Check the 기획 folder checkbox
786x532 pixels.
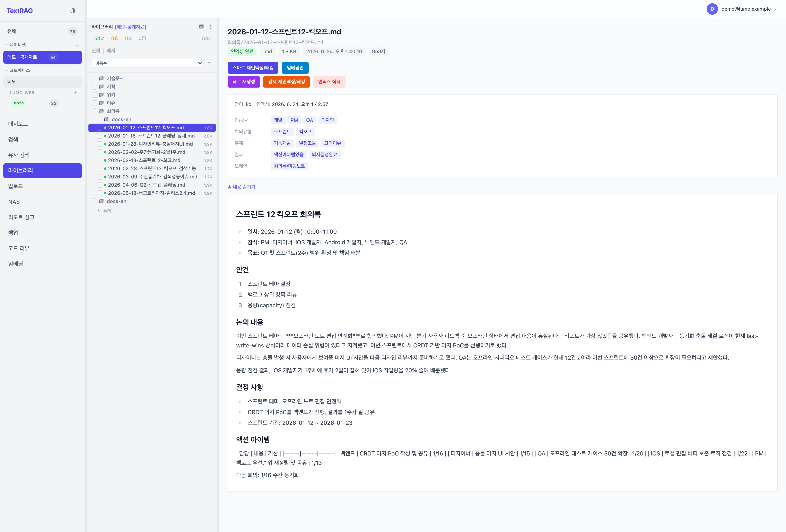(95, 87)
